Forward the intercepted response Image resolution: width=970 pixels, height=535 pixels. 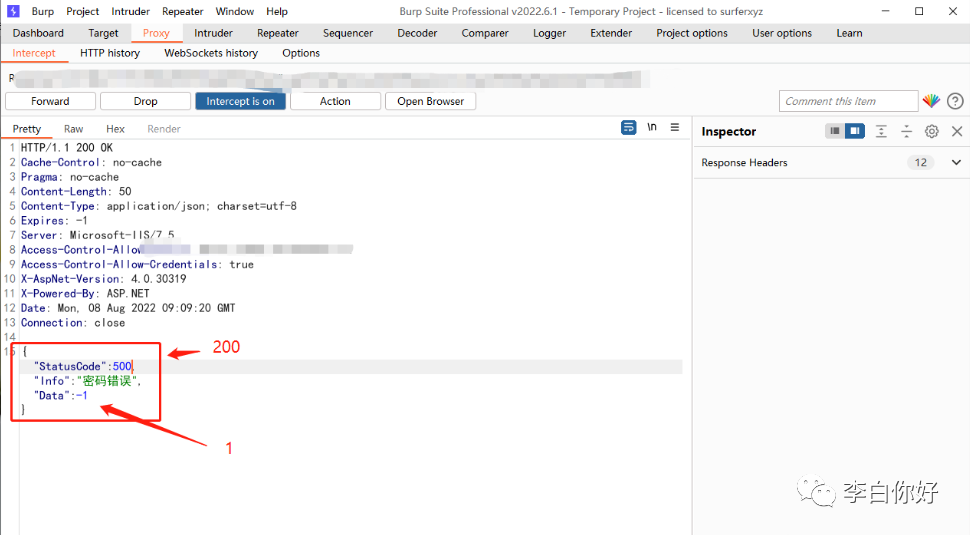click(50, 101)
